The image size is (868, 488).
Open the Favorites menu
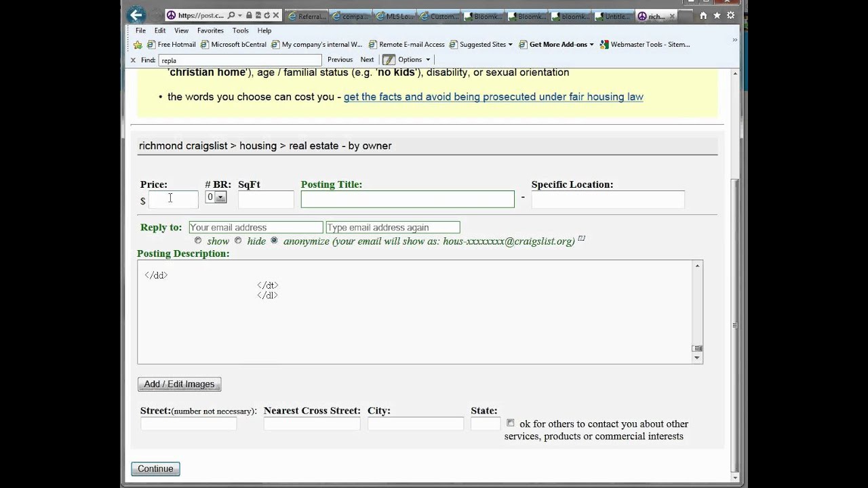pos(210,30)
